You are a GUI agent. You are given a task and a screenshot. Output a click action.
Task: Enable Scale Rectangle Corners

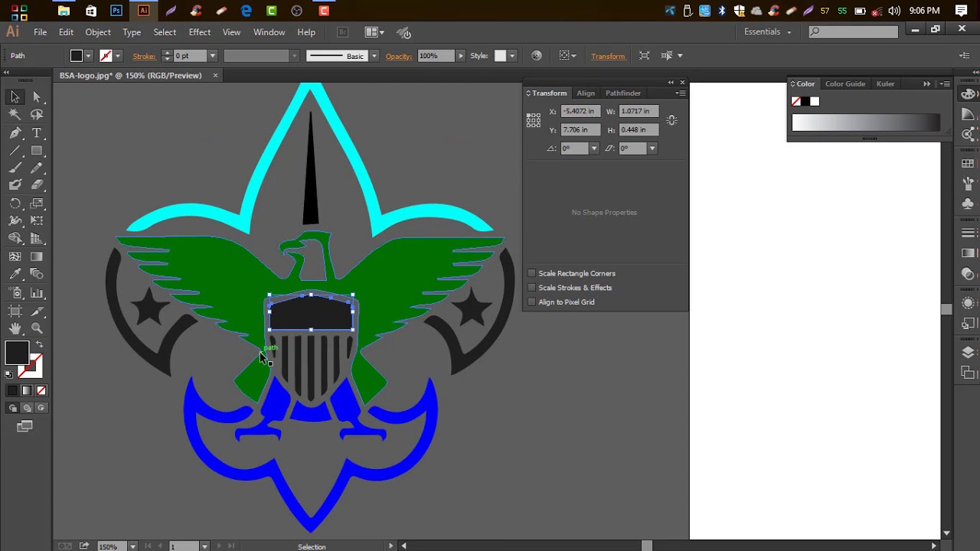532,273
